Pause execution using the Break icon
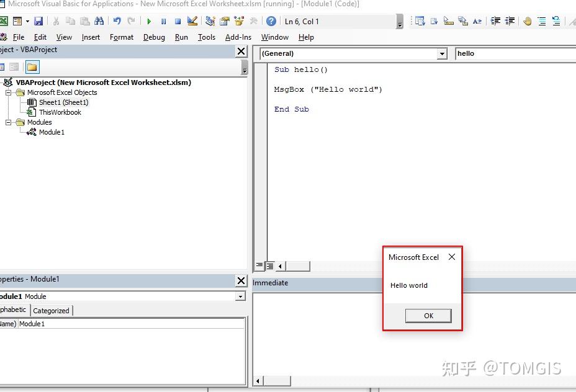The width and height of the screenshot is (576, 392). pyautogui.click(x=163, y=20)
